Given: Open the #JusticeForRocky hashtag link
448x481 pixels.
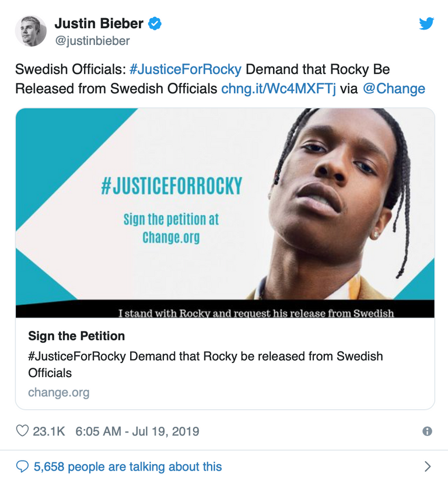Looking at the screenshot, I should click(x=185, y=69).
